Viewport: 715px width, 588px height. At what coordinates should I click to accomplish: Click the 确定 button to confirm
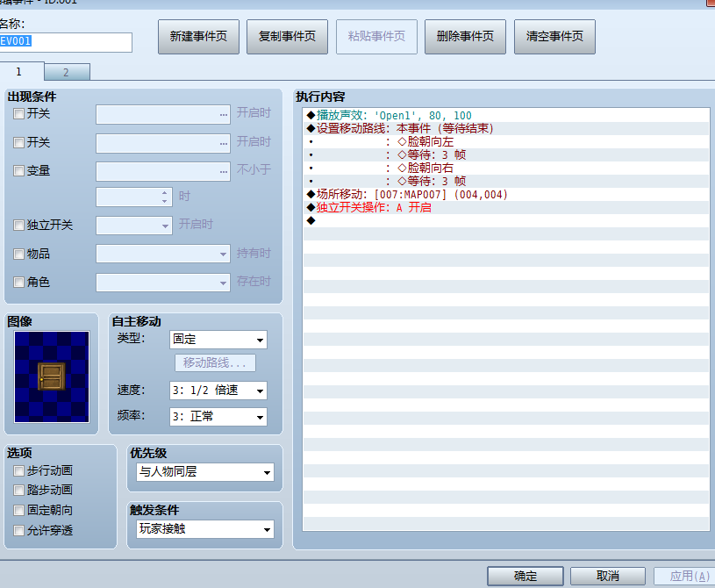click(526, 577)
